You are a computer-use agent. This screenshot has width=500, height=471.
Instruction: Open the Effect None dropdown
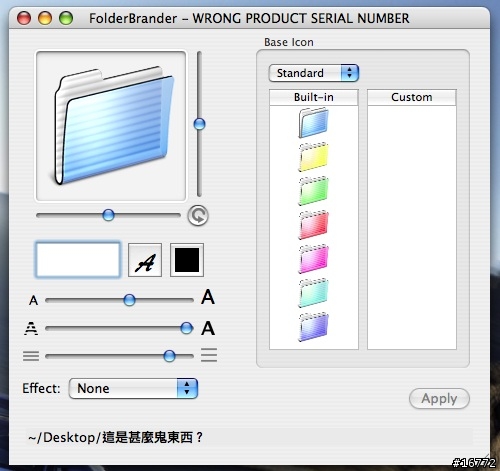[133, 388]
